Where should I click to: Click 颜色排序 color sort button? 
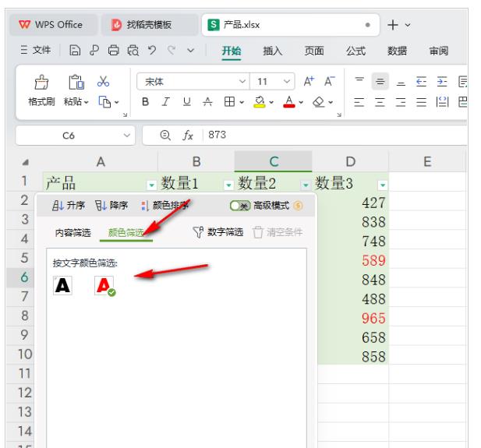[164, 205]
